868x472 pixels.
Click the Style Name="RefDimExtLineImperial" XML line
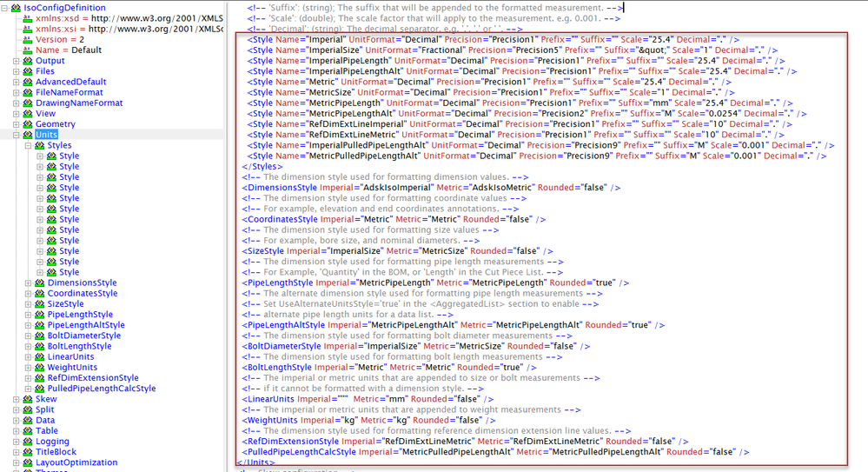pyautogui.click(x=520, y=124)
